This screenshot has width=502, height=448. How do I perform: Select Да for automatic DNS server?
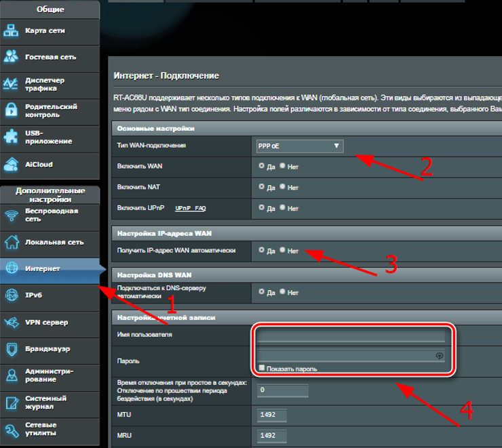pyautogui.click(x=262, y=291)
